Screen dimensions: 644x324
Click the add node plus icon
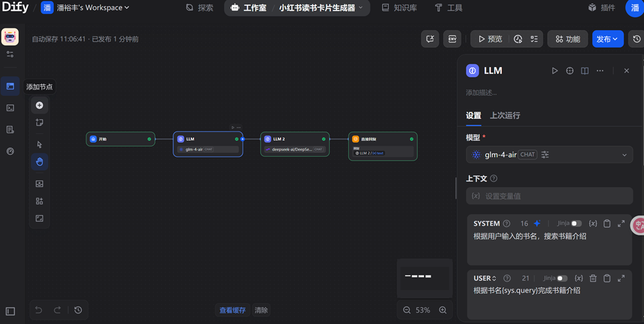(39, 106)
